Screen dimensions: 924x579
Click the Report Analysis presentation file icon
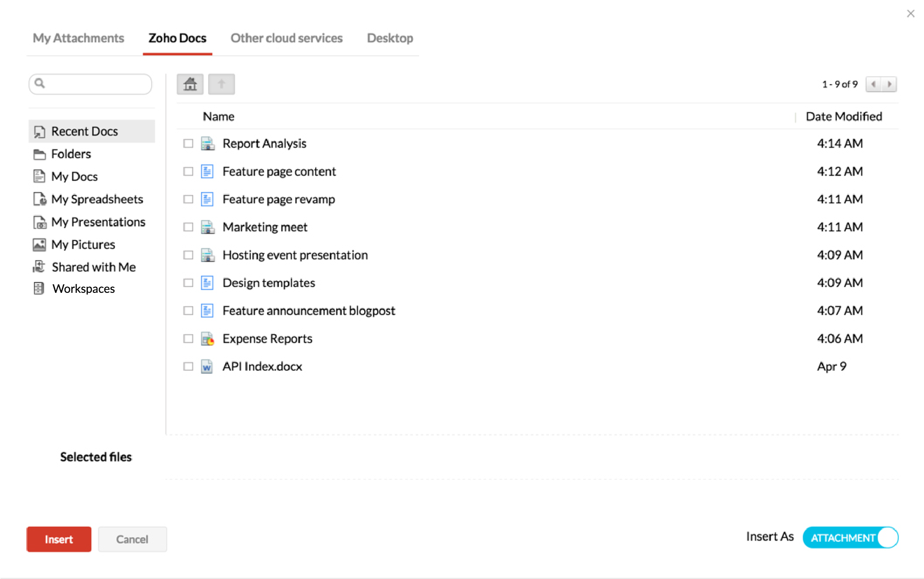[208, 143]
